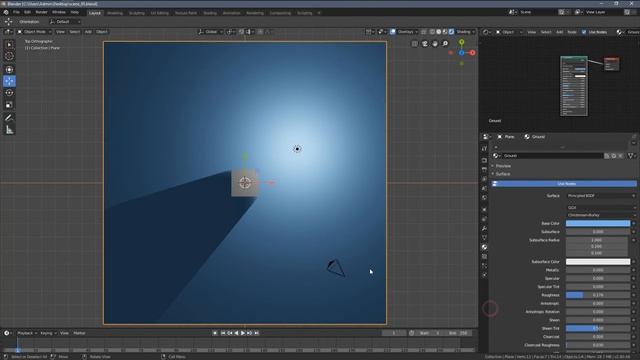Toggle the Overlays visibility button
640x360 pixels.
[393, 32]
